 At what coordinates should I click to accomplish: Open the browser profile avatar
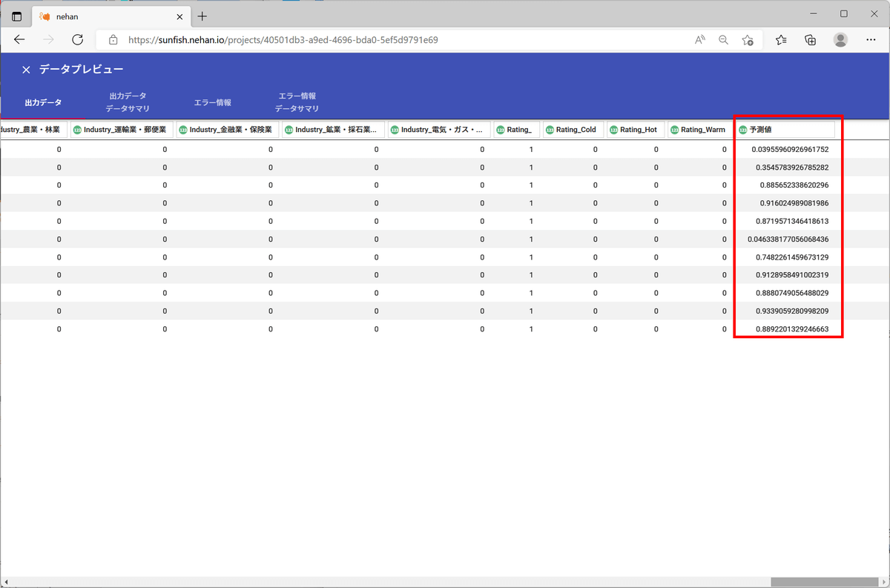coord(840,40)
